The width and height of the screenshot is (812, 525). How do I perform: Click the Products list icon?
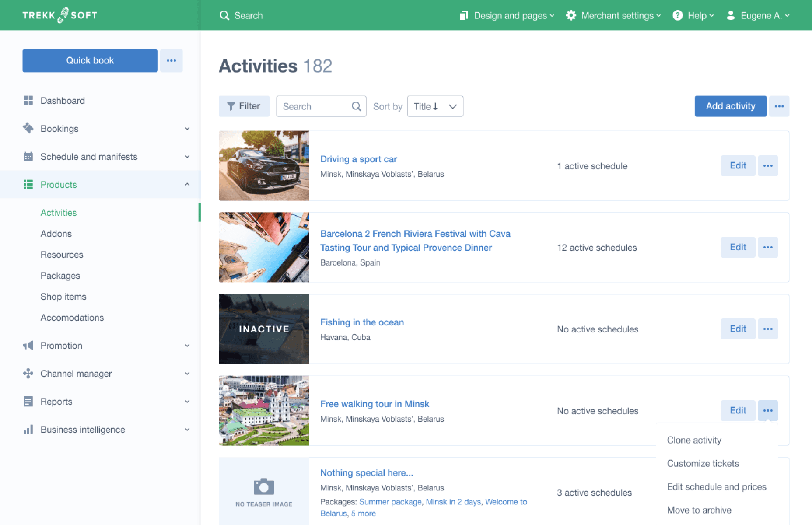tap(28, 185)
